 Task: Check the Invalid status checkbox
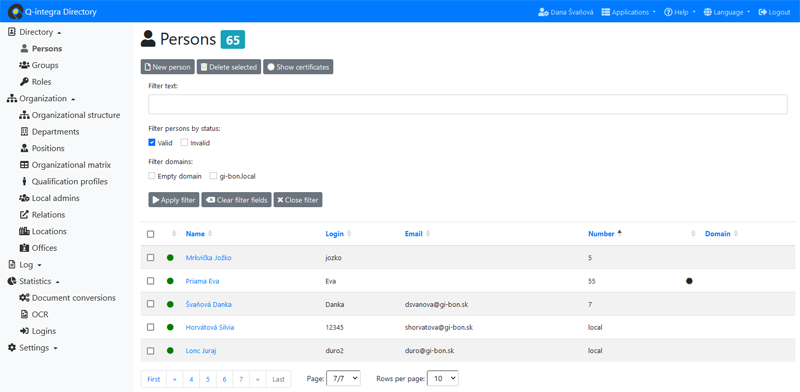click(x=184, y=143)
